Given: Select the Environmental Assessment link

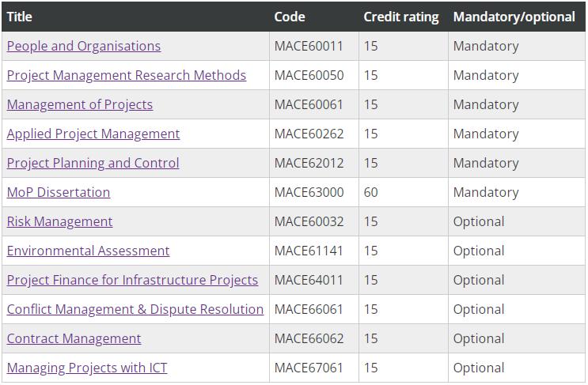Looking at the screenshot, I should pos(88,251).
